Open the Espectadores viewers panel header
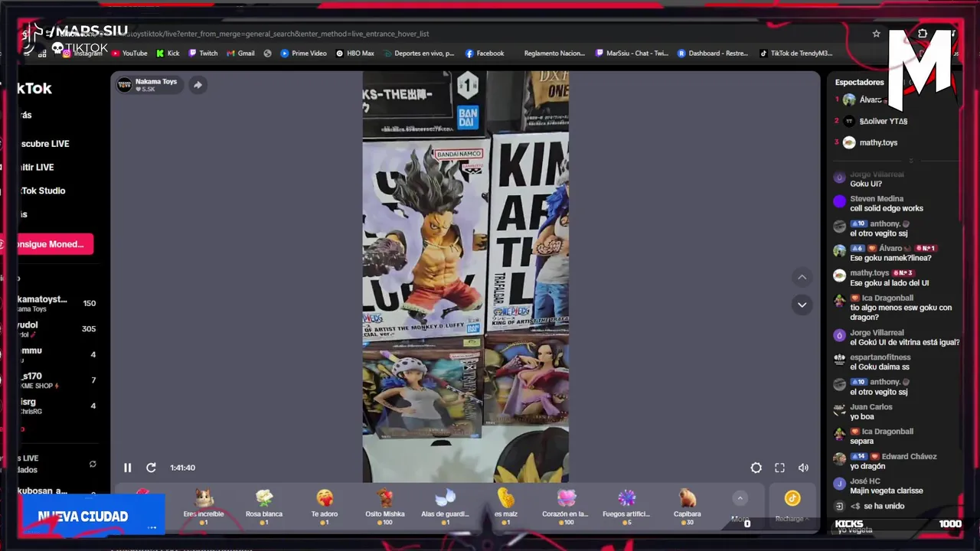 859,82
